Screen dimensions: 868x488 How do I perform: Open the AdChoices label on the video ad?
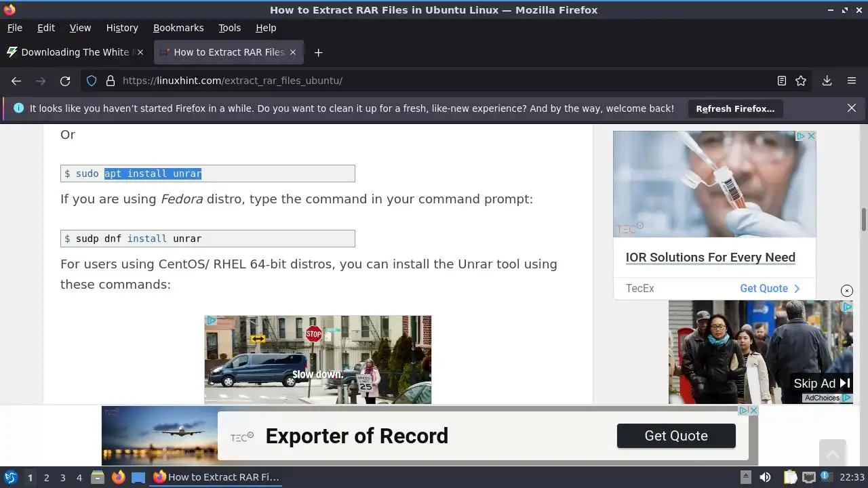point(827,398)
